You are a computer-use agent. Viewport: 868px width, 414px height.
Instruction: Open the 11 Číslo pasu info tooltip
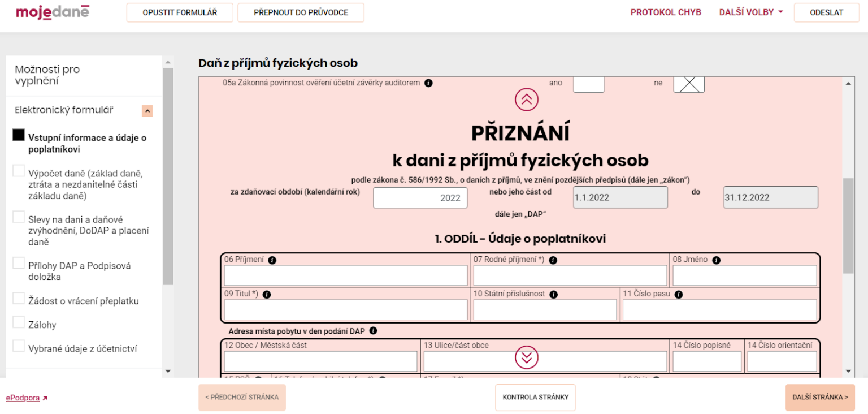pos(678,294)
